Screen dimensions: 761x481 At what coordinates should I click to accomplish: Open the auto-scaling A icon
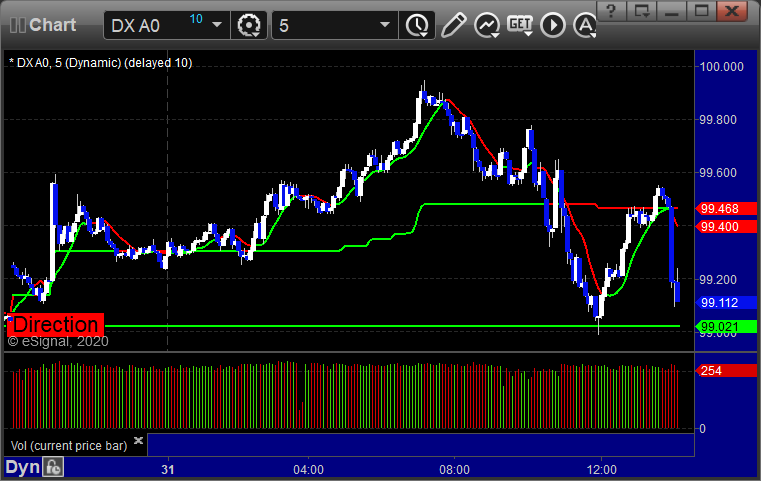(585, 25)
